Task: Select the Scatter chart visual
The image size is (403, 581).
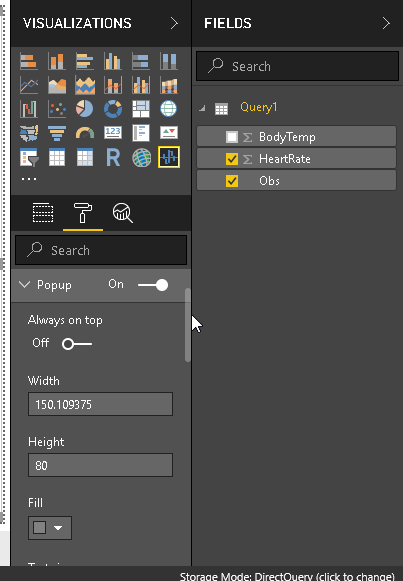Action: 57,109
